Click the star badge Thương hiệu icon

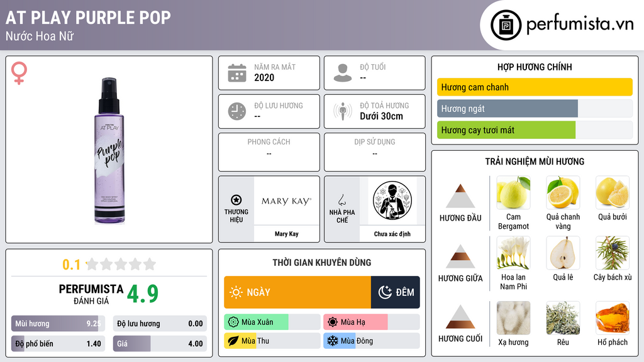pyautogui.click(x=236, y=200)
